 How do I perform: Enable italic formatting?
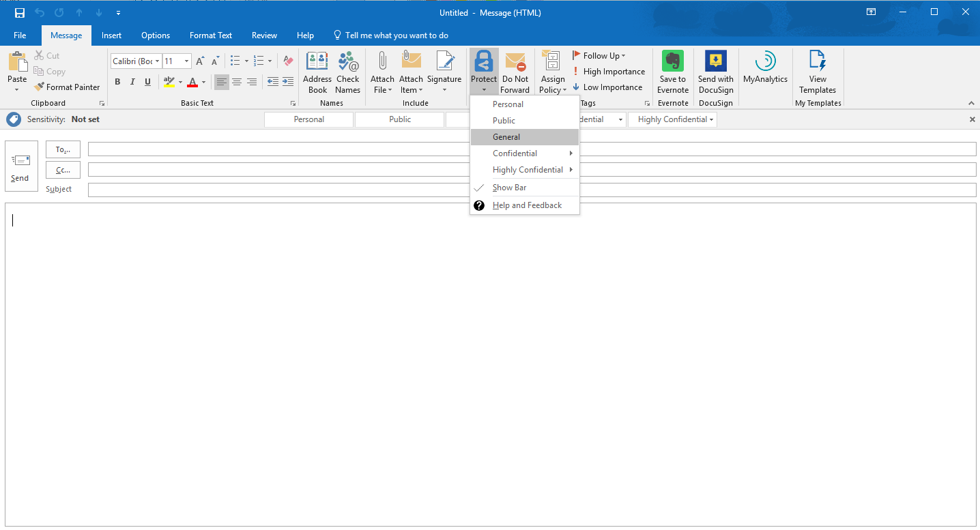[x=132, y=81]
